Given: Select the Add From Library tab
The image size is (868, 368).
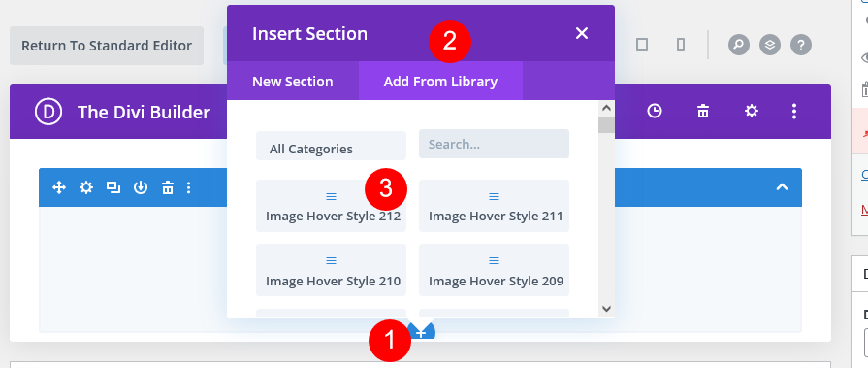Looking at the screenshot, I should click(440, 81).
